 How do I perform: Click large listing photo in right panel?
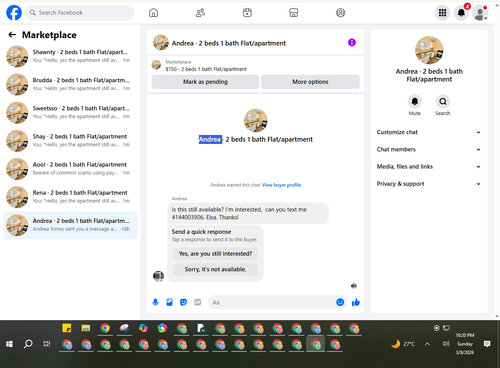429,50
